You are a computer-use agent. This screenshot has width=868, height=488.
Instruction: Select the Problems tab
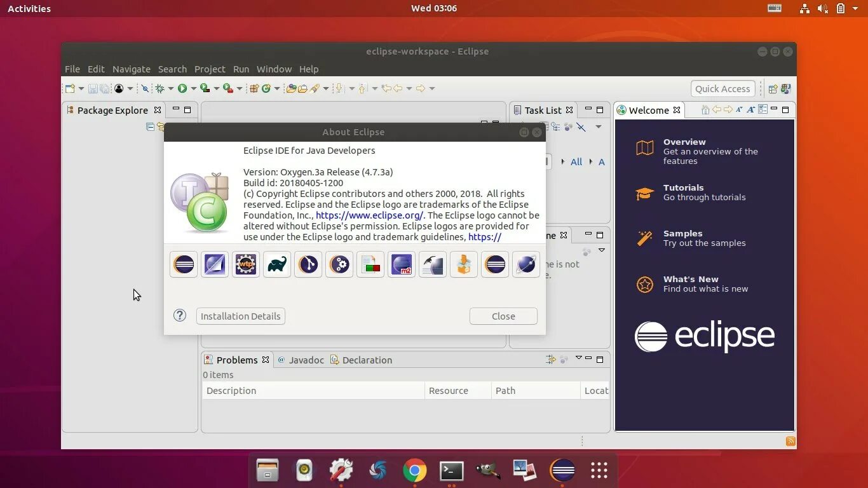tap(237, 360)
